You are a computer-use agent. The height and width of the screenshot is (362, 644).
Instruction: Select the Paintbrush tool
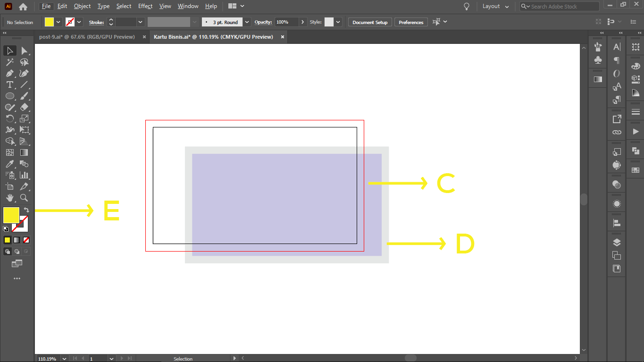[x=25, y=96]
